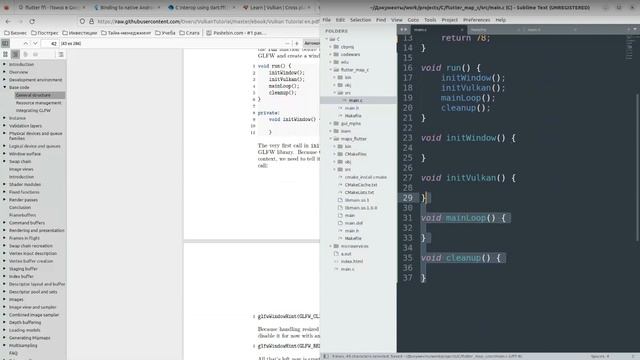Expand Development environment outline entry
640x360 pixels.
coord(4,80)
